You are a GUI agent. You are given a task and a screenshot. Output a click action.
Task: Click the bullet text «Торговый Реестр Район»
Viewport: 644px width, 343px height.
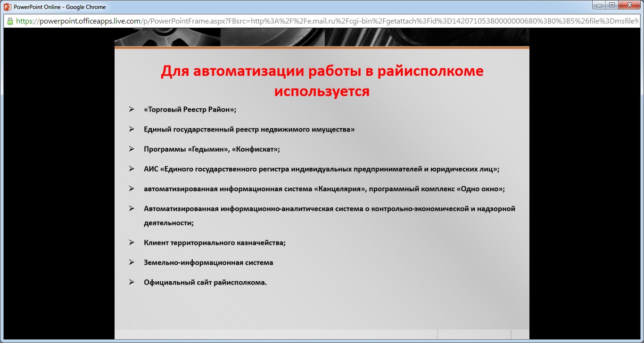(x=190, y=109)
